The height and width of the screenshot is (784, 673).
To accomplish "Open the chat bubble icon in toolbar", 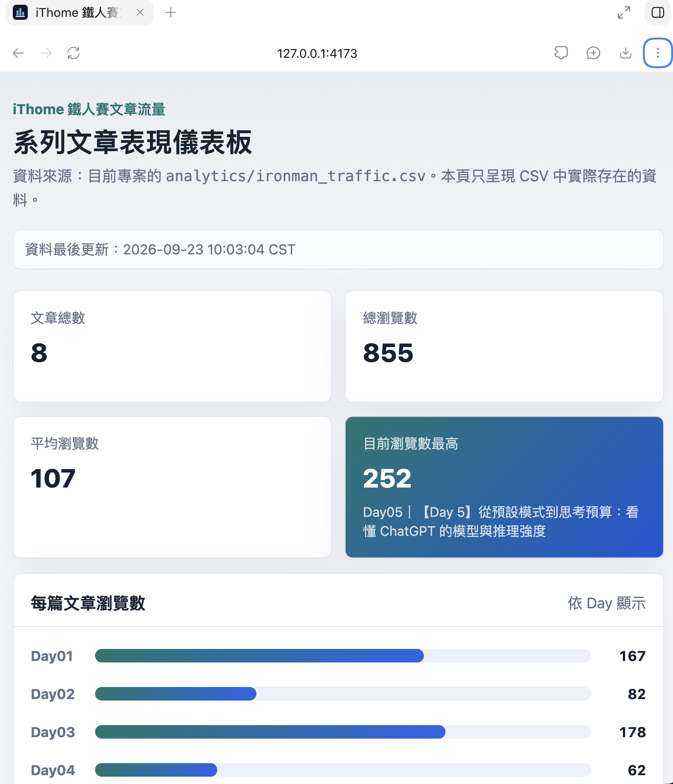I will coord(561,53).
